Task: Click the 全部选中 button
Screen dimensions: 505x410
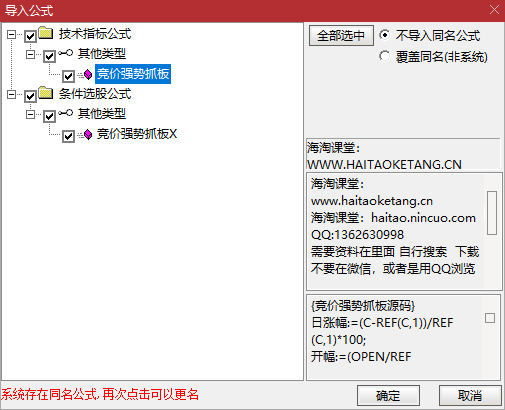Action: pos(341,35)
